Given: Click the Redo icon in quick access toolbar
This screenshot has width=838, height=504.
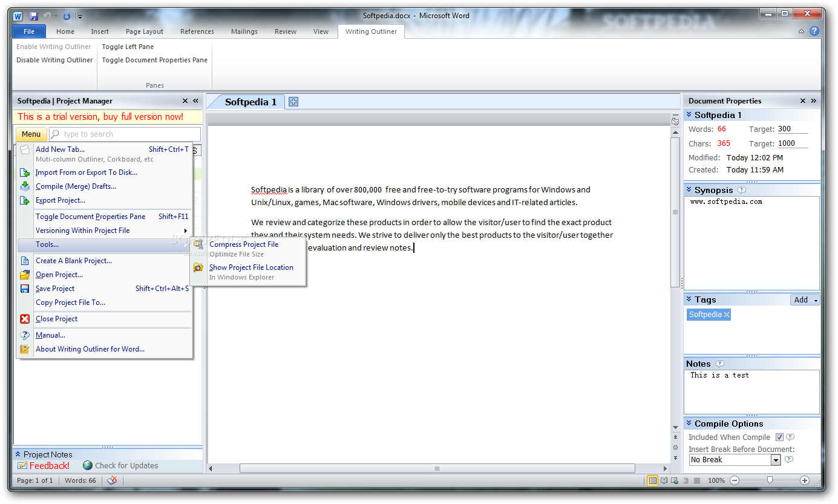Looking at the screenshot, I should (67, 16).
